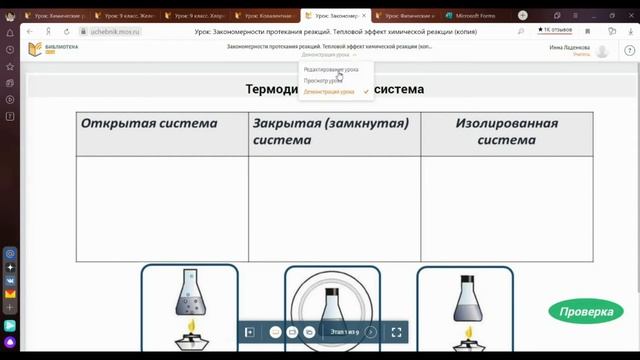Select third display mode in lesson toolbar

pos(309,332)
